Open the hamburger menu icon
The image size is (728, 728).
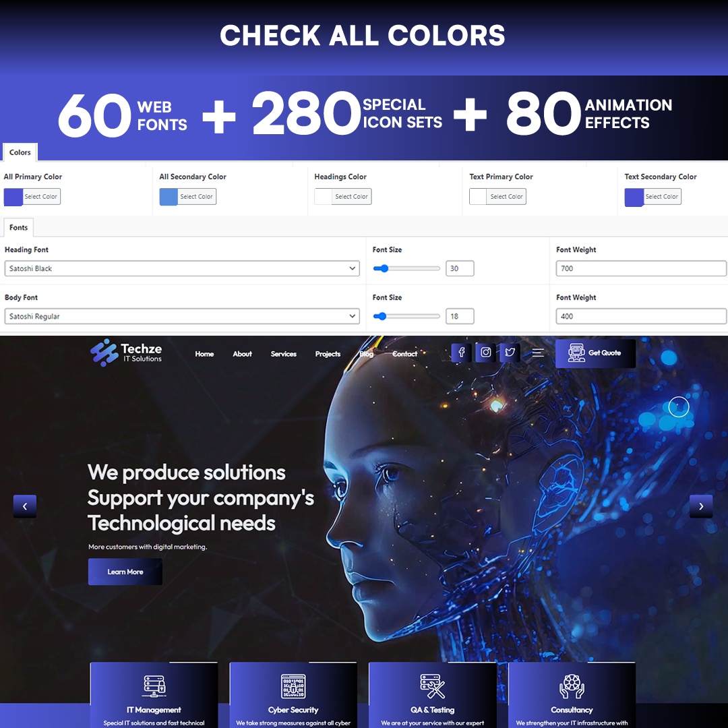pyautogui.click(x=538, y=353)
